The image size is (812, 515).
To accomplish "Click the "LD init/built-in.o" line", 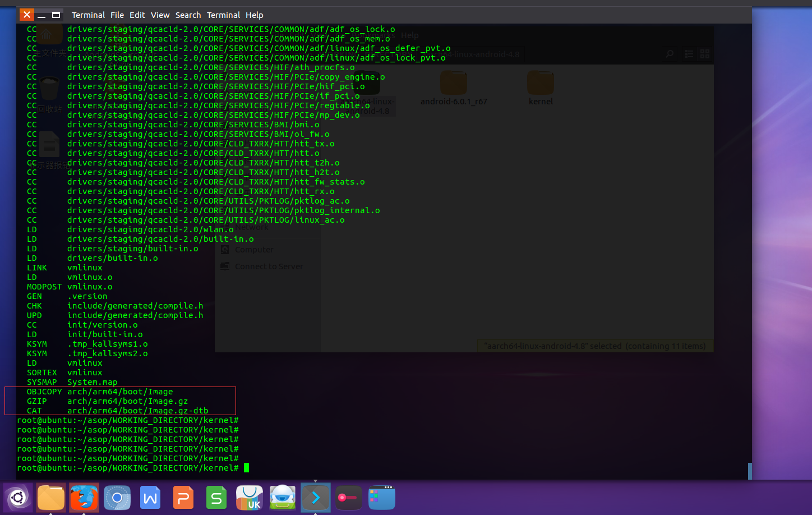I will [85, 334].
